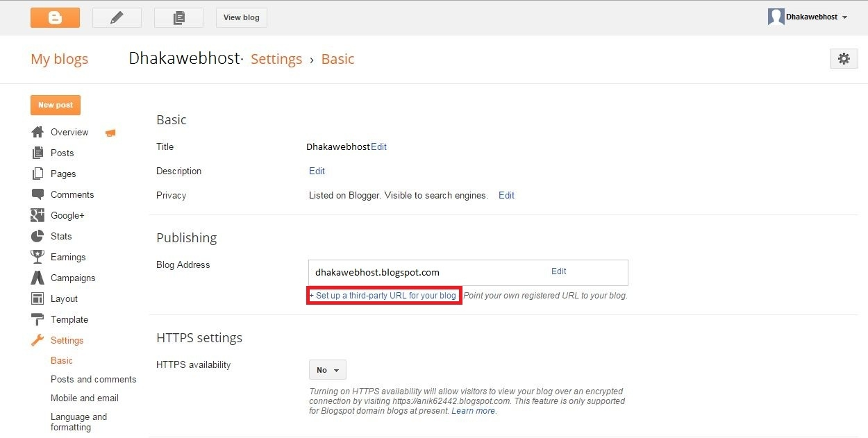Image resolution: width=868 pixels, height=438 pixels.
Task: Click My blogs link
Action: [60, 59]
